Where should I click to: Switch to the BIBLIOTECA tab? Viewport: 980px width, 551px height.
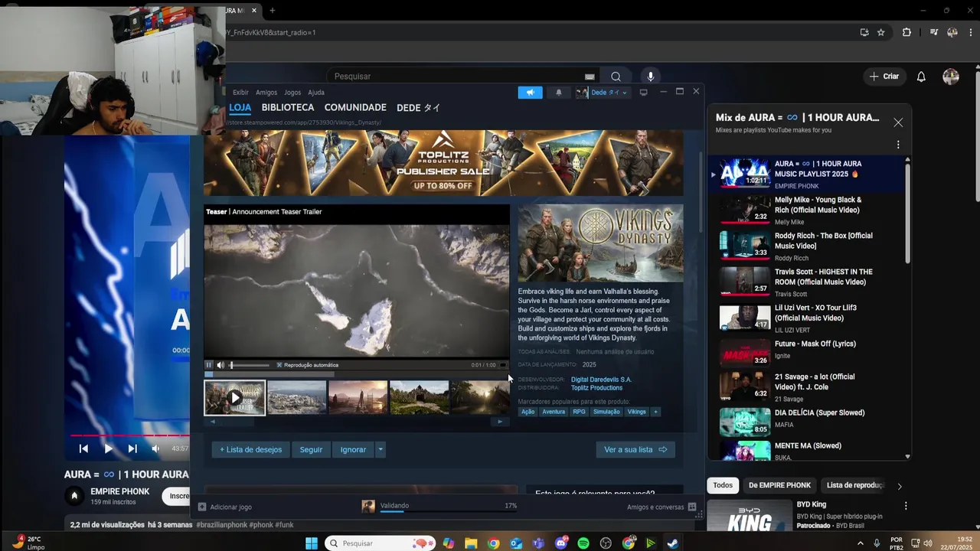pos(288,108)
